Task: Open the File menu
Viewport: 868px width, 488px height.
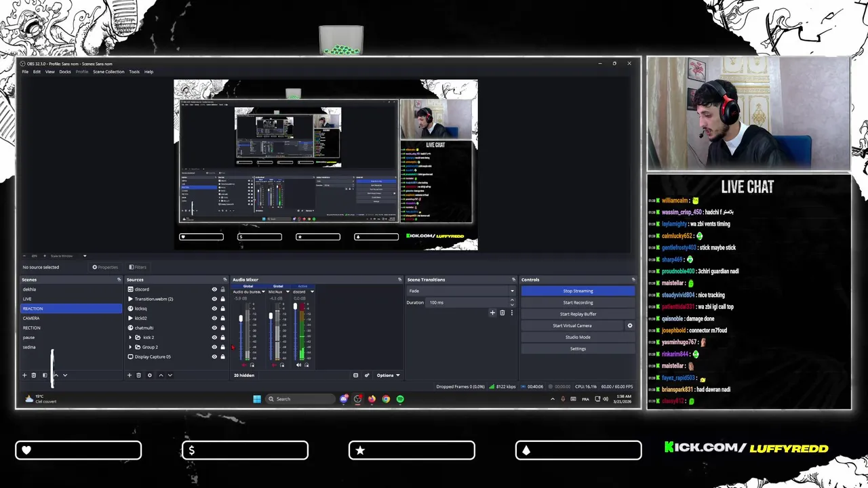Action: click(x=25, y=71)
